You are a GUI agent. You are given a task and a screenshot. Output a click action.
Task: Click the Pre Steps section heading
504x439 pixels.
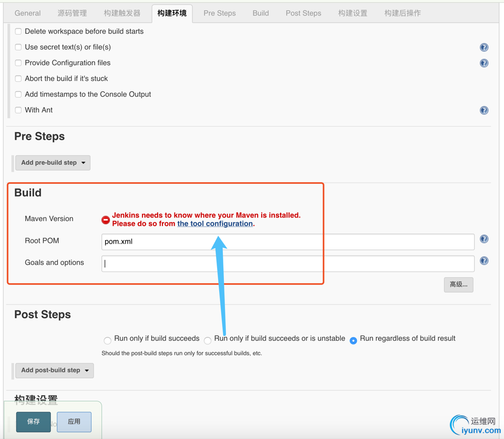click(39, 136)
